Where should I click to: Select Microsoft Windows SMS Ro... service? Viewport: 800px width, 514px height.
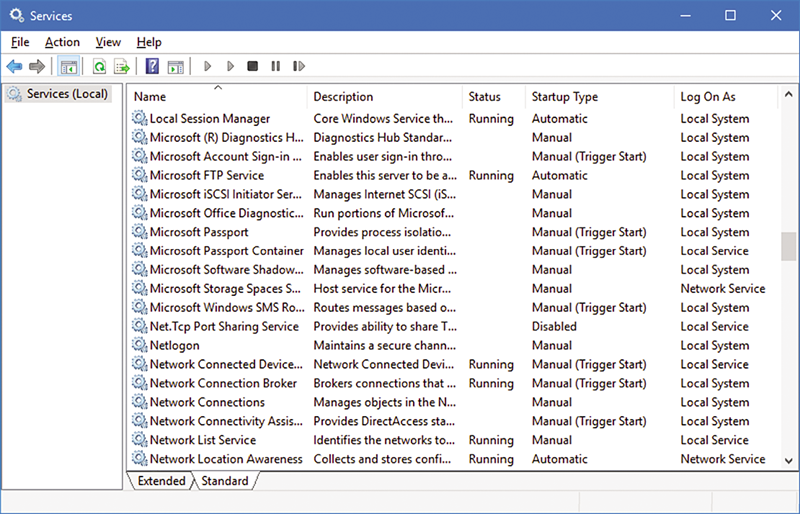[x=227, y=307]
